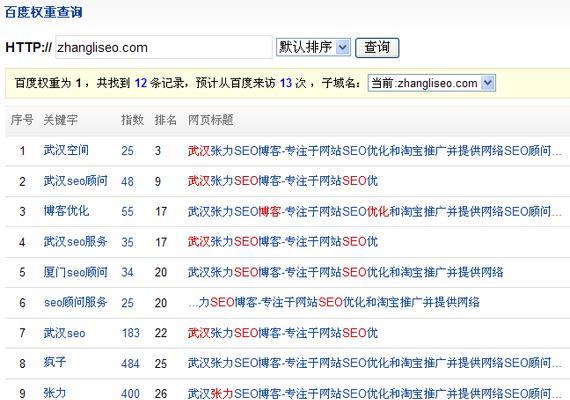Viewport: 570px width, 400px height.
Task: Open page title link in 张力 row
Action: coord(375,393)
